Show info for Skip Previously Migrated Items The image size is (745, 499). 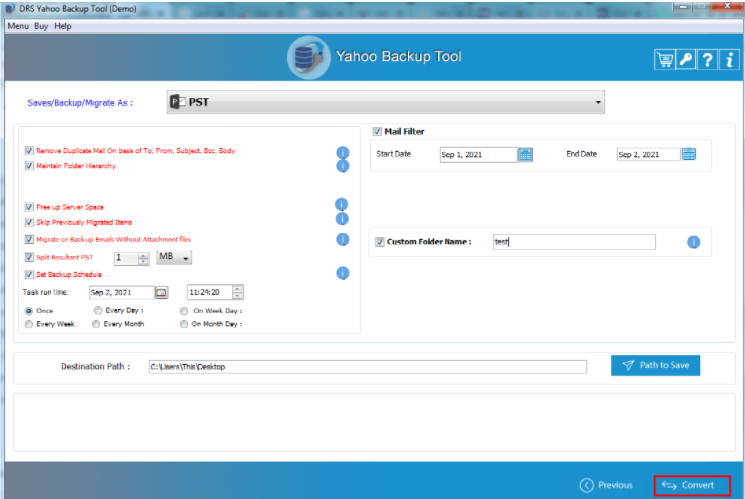coord(342,219)
